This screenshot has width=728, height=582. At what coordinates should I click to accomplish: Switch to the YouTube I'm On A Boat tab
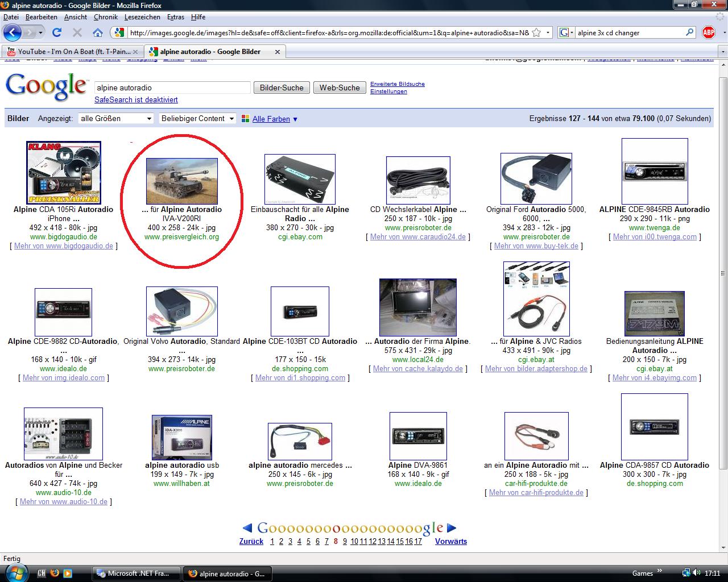pos(73,52)
